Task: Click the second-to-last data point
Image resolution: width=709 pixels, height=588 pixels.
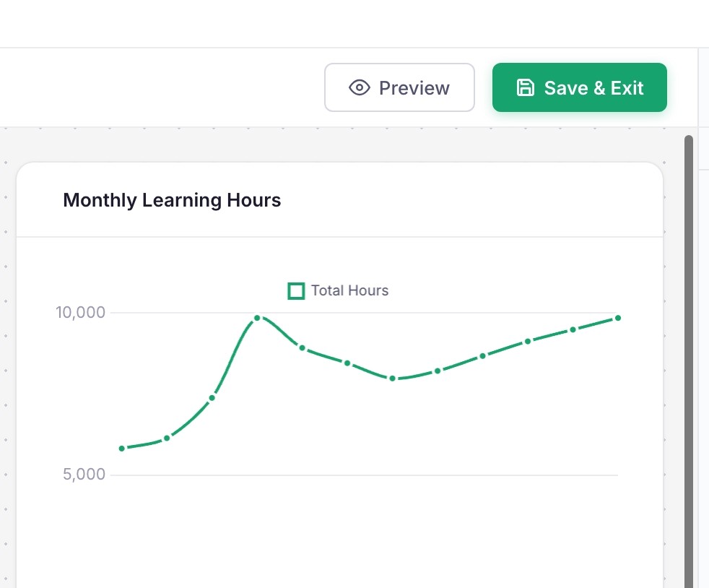Action: (573, 329)
